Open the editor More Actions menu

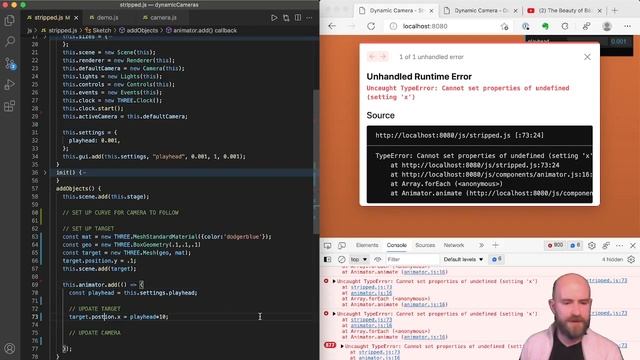tap(309, 18)
